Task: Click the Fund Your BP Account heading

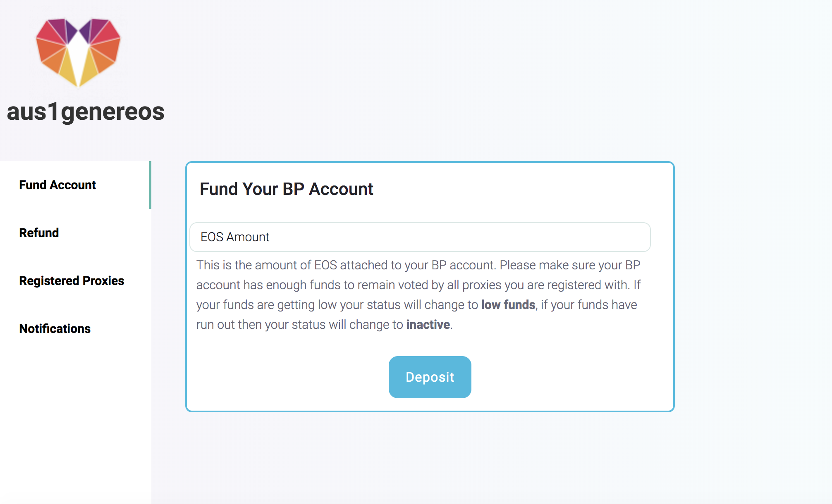Action: point(286,189)
